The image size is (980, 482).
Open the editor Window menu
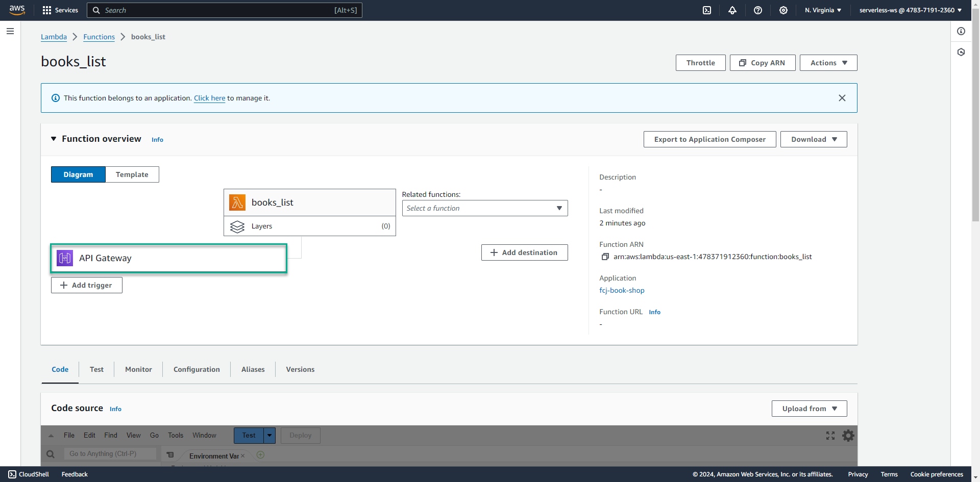[204, 435]
